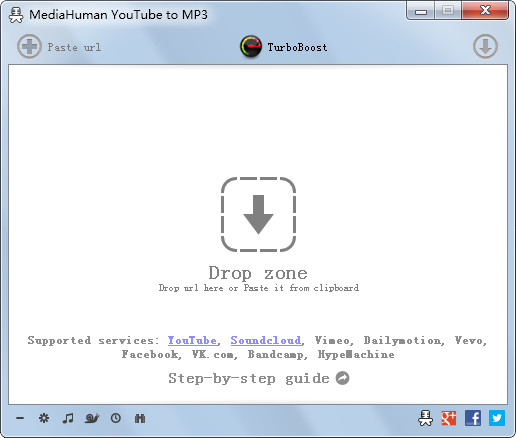516x438 pixels.
Task: Click the Drop zone heading text
Action: [258, 273]
